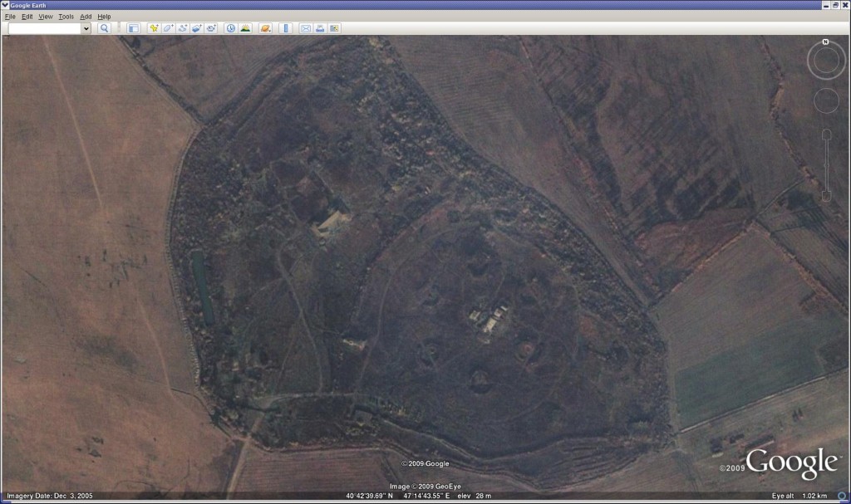851x504 pixels.
Task: Add a polygon with toolbar icon
Action: coord(168,28)
